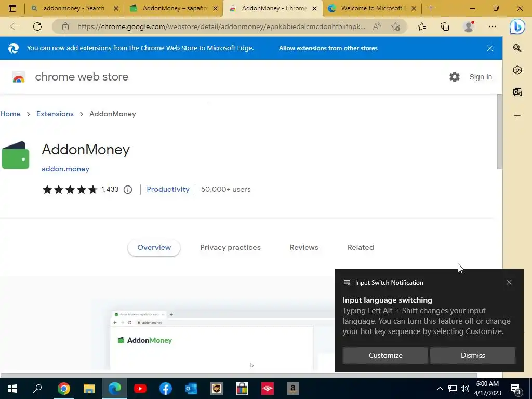532x399 pixels.
Task: Open Microsoft 365 sidebar app
Action: coord(517,70)
